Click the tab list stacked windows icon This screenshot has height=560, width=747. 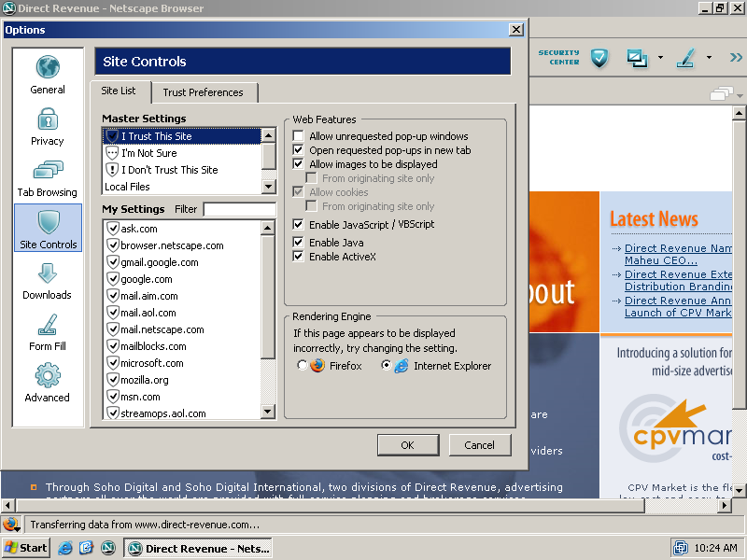click(x=721, y=93)
